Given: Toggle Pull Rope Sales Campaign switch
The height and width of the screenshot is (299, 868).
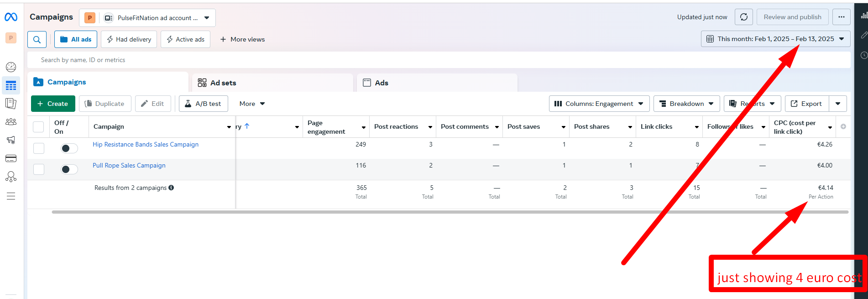Looking at the screenshot, I should (69, 169).
